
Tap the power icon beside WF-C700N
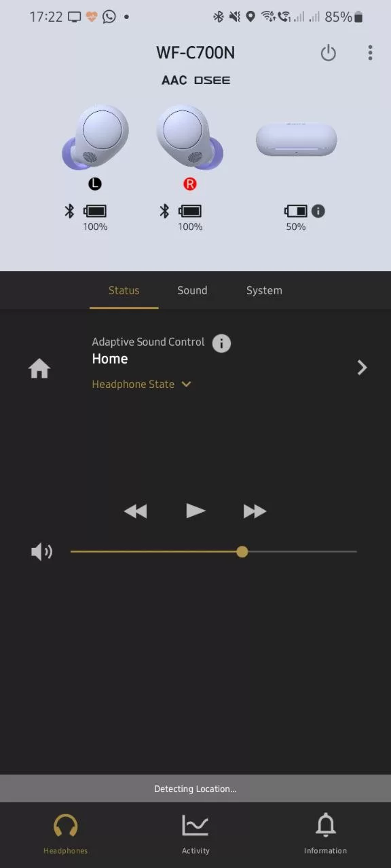pyautogui.click(x=328, y=53)
